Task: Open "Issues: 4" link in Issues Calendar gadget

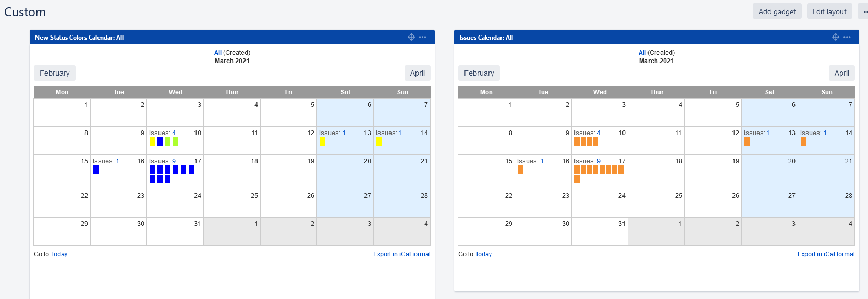Action: coord(598,133)
